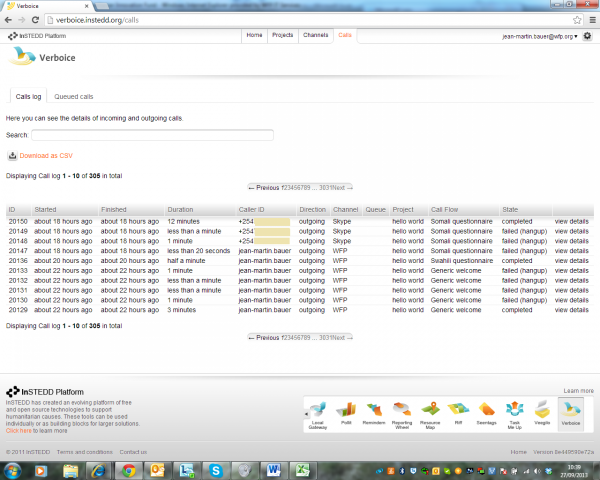
Task: Open Pollit tool in footer
Action: point(346,413)
